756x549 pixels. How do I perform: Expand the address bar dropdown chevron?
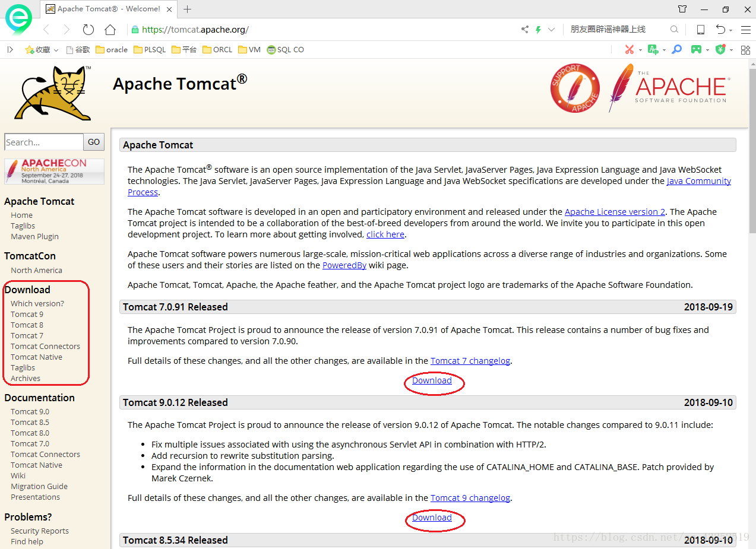coord(551,30)
